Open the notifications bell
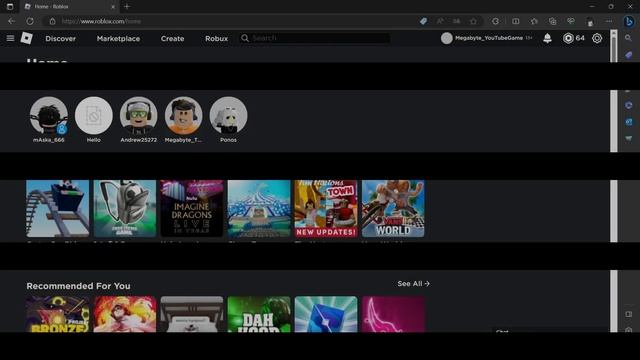 (x=547, y=38)
